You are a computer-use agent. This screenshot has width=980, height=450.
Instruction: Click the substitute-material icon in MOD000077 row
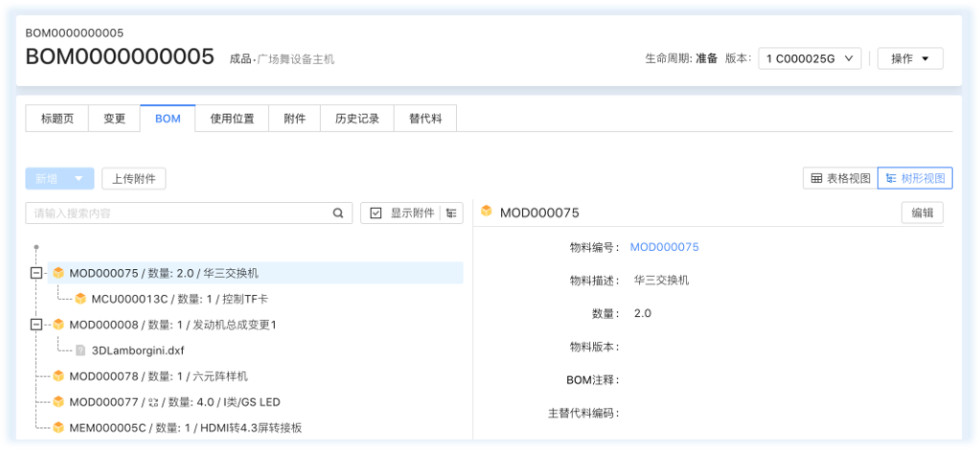[153, 402]
